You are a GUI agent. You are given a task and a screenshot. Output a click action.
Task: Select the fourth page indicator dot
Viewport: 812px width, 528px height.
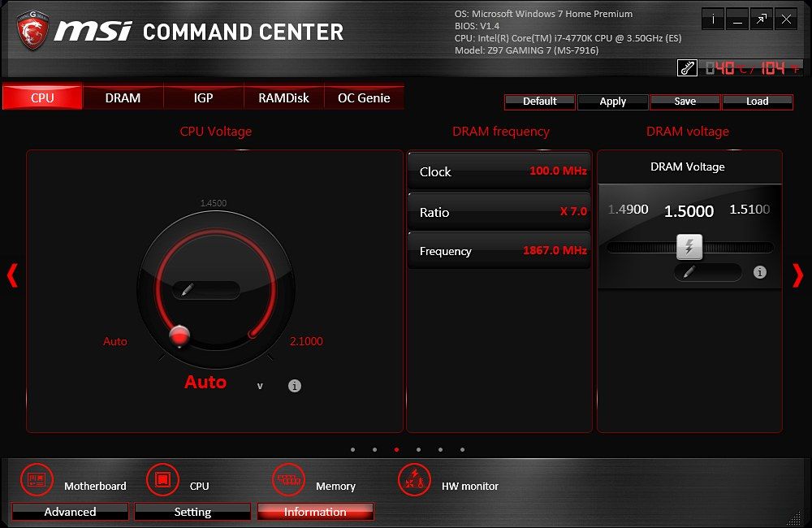pos(418,450)
